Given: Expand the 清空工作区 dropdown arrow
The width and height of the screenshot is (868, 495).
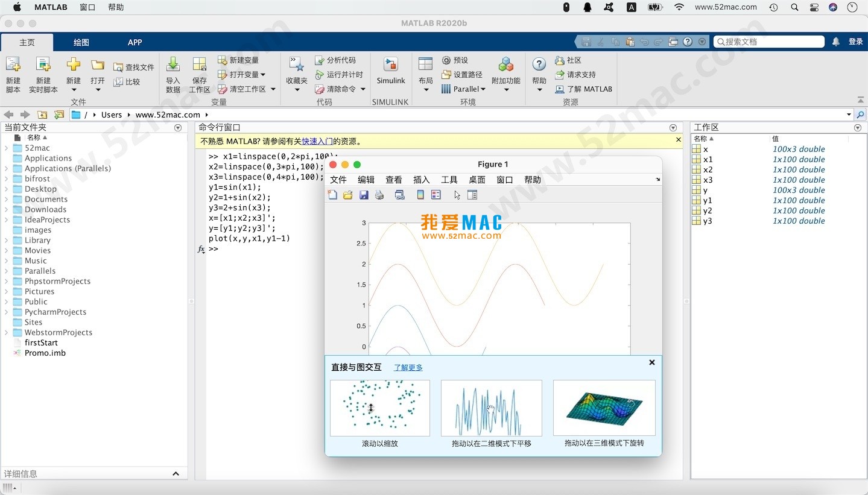Looking at the screenshot, I should point(273,89).
